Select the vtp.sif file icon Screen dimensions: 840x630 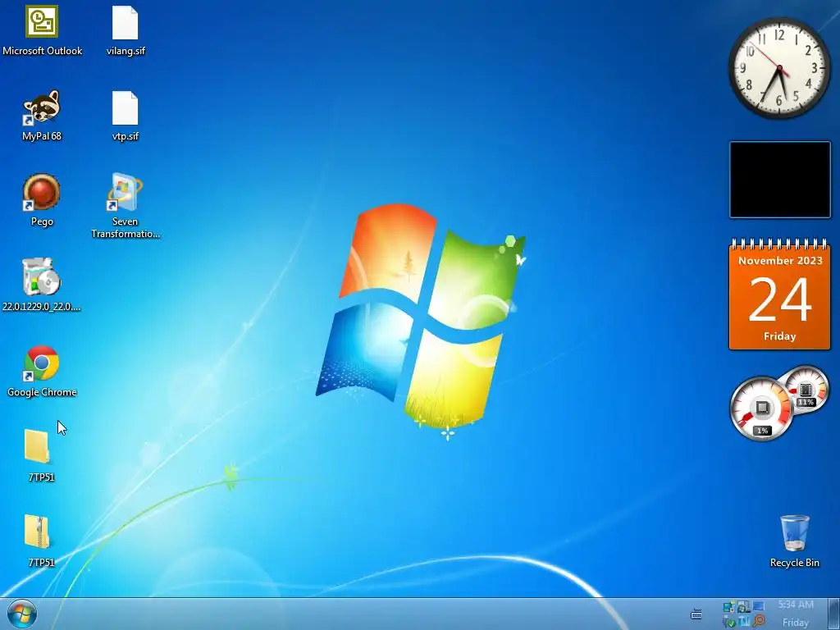[126, 115]
